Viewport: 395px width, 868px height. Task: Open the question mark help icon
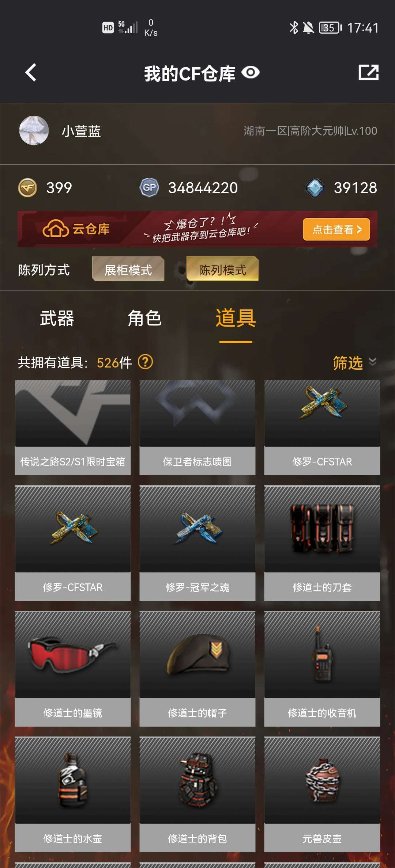pyautogui.click(x=146, y=362)
